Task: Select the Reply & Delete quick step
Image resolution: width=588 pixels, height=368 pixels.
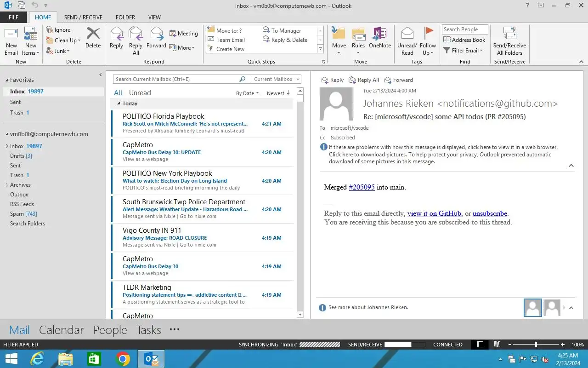Action: (285, 40)
